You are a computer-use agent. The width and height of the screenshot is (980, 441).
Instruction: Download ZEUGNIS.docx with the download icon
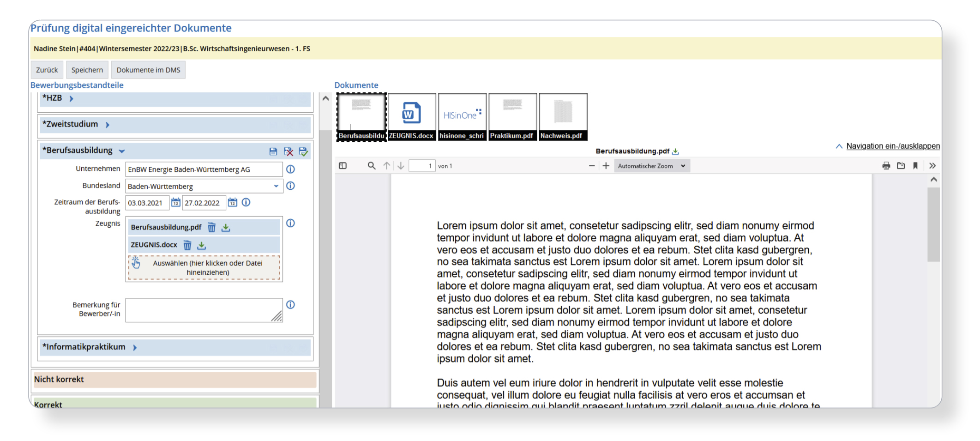point(202,245)
